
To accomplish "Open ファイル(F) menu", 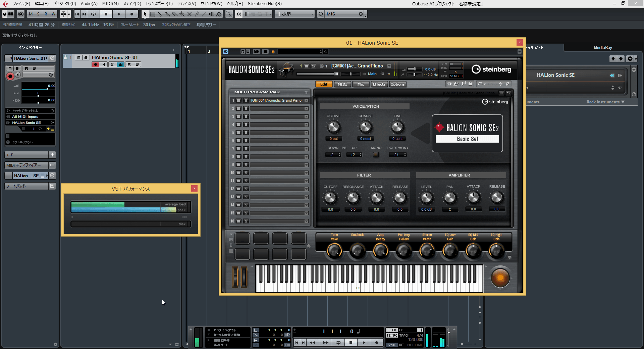I will (21, 4).
